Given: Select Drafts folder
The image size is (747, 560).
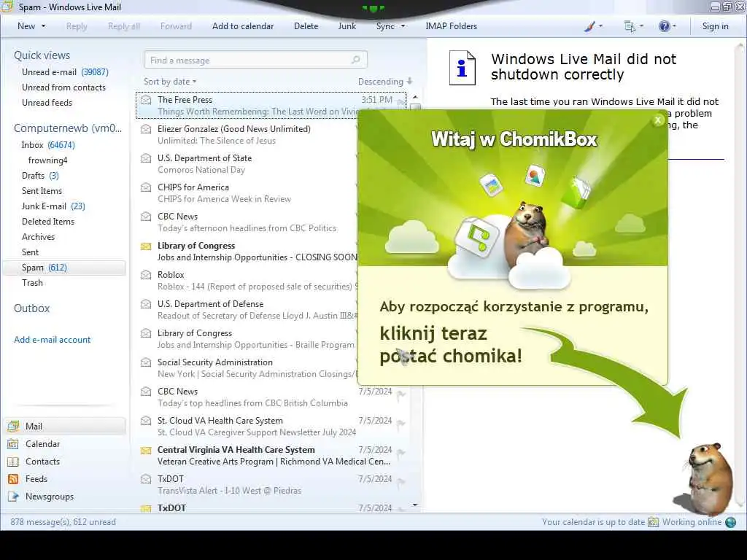Looking at the screenshot, I should tap(40, 176).
